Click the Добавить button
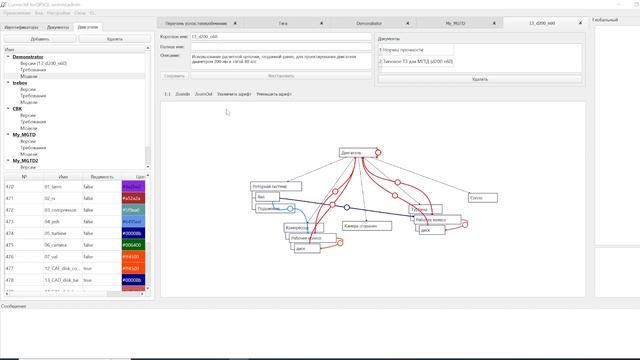The image size is (640, 360). coord(40,39)
